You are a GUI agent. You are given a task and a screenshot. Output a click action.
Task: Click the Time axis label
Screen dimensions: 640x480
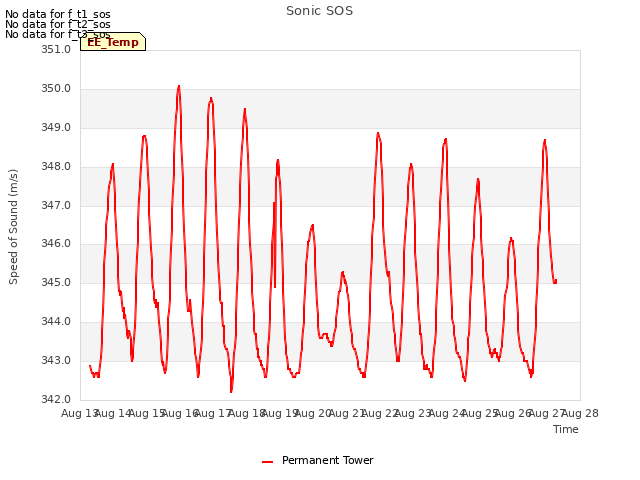(x=565, y=429)
